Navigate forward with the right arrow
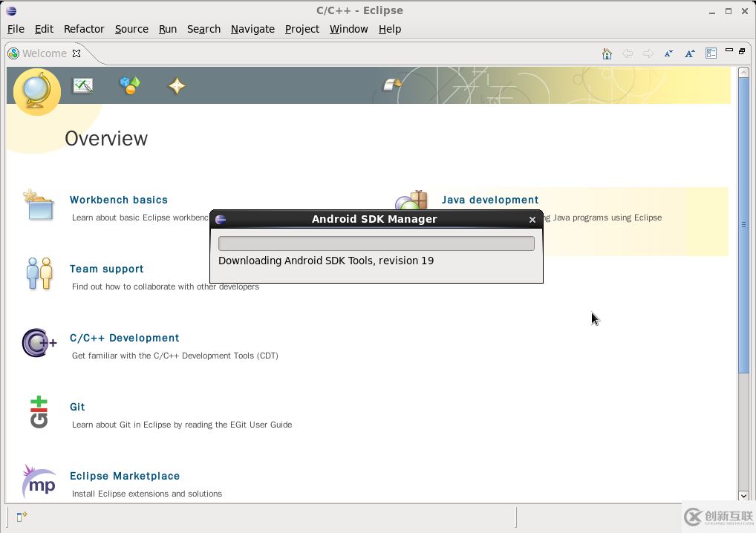This screenshot has height=533, width=756. pyautogui.click(x=648, y=53)
